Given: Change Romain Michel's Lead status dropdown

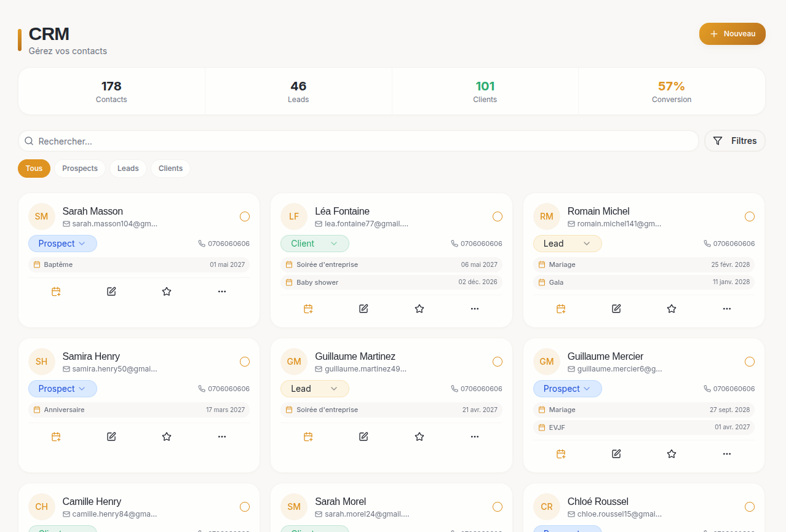Looking at the screenshot, I should click(567, 244).
